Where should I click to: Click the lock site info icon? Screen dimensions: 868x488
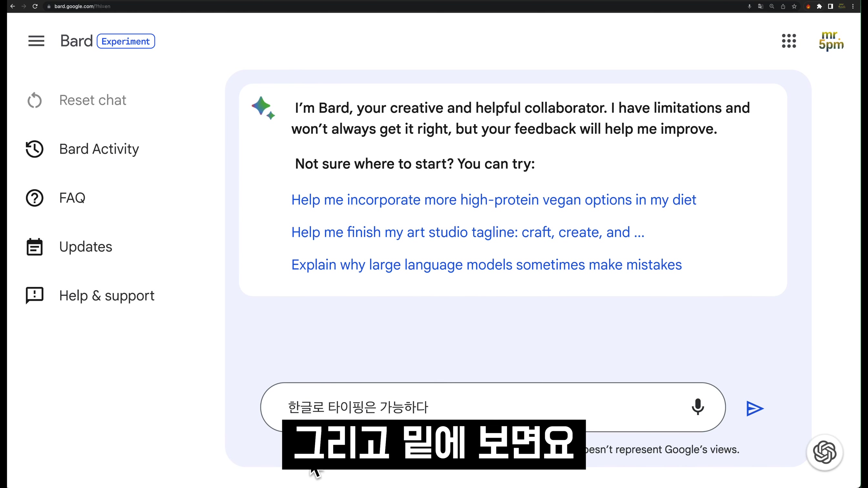pyautogui.click(x=49, y=6)
